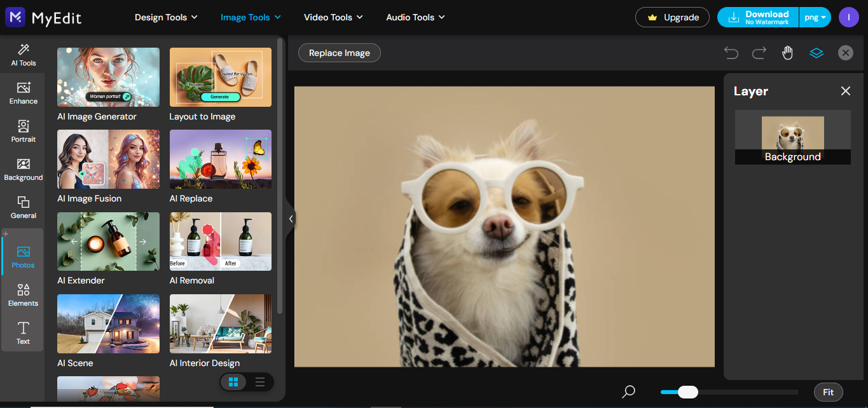868x408 pixels.
Task: Open the Text sidebar tool
Action: [24, 333]
